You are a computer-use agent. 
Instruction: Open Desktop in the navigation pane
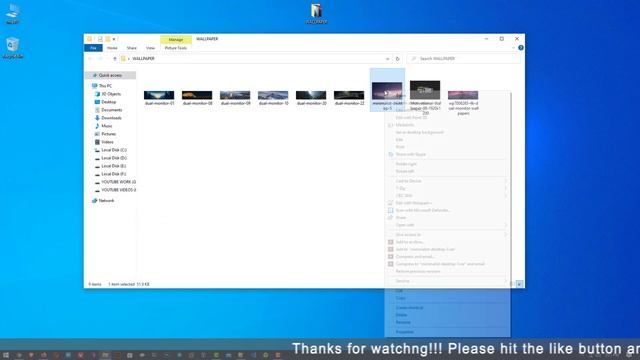109,102
